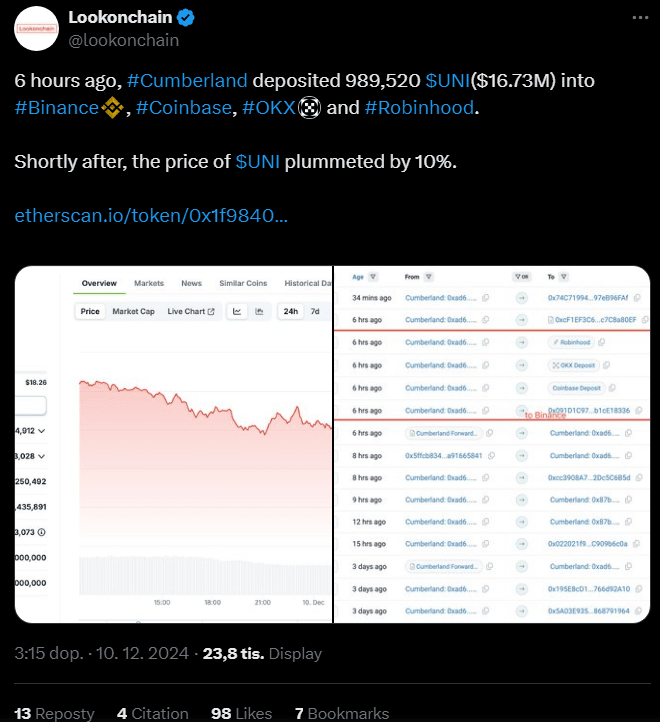Open the #Cumberland hashtag link
Image resolution: width=660 pixels, height=722 pixels.
[x=187, y=80]
